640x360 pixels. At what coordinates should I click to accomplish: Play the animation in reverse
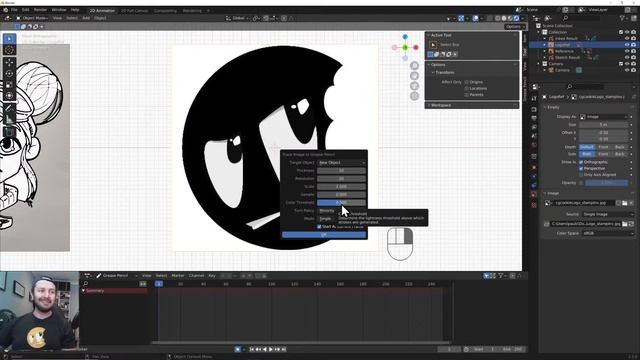(264, 349)
